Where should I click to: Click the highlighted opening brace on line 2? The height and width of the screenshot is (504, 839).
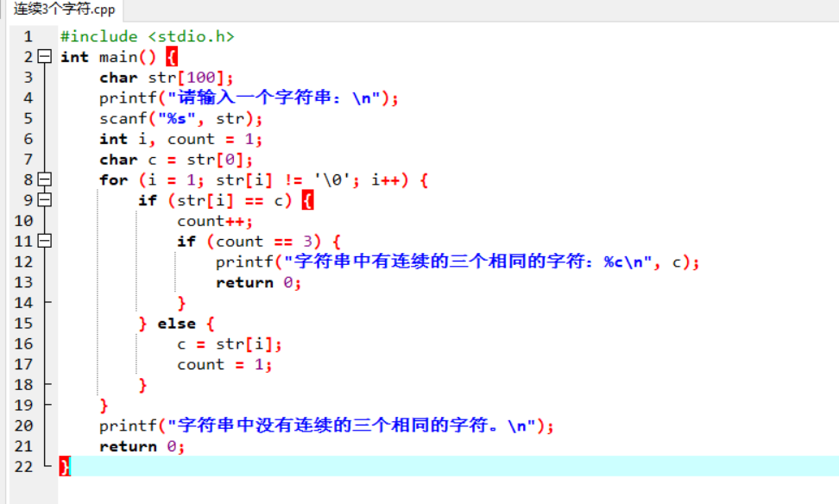pos(172,57)
